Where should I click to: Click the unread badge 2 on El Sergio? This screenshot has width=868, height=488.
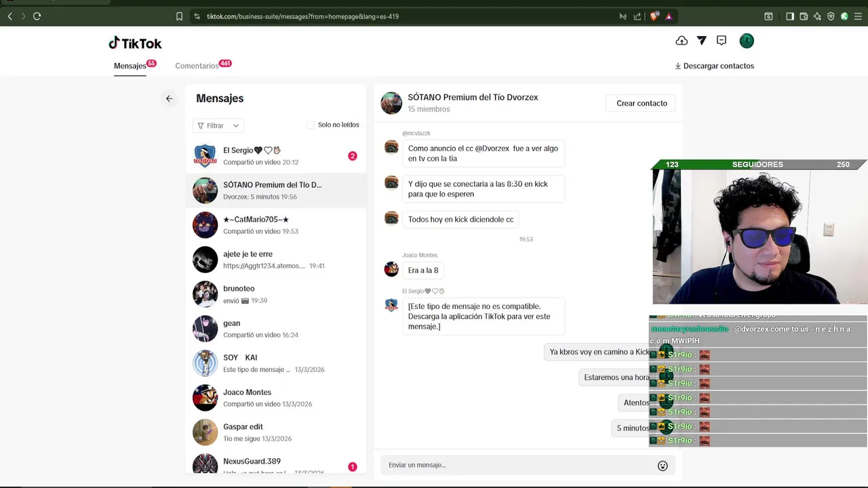(353, 156)
